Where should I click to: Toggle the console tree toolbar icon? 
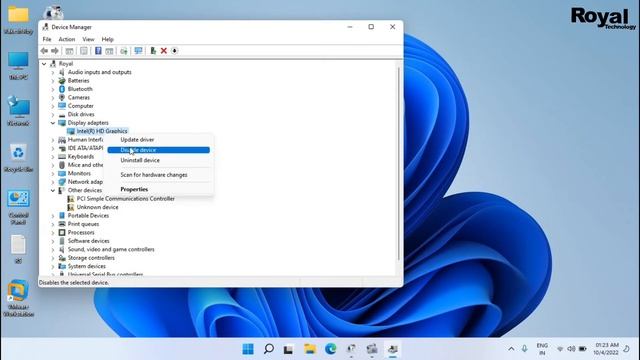click(x=69, y=51)
